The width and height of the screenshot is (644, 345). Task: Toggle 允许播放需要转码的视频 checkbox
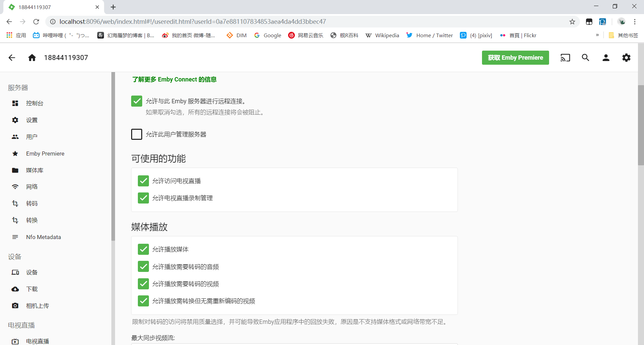[x=143, y=284]
